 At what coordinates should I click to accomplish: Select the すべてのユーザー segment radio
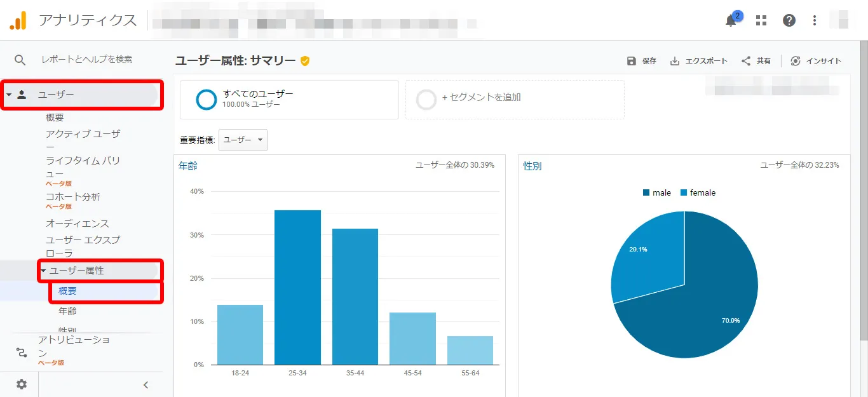(207, 99)
